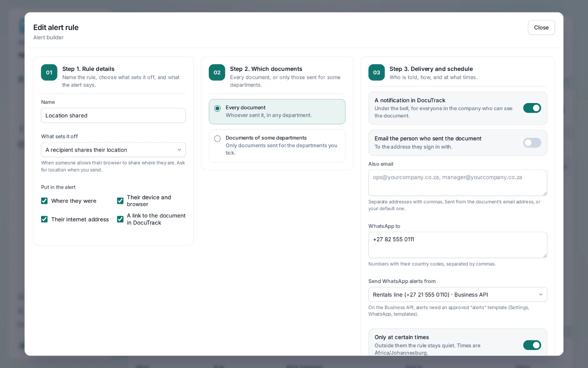This screenshot has width=588, height=368.
Task: Select the Every document radio option
Action: coord(218,108)
